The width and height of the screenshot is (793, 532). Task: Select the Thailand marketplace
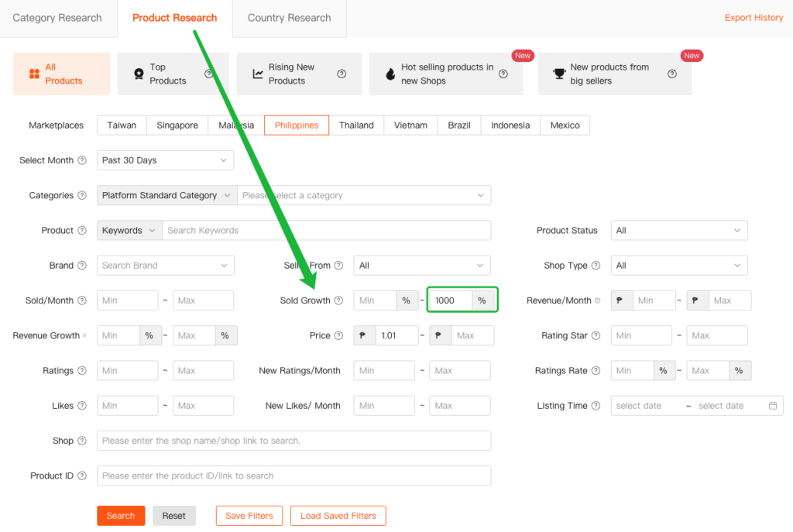coord(356,125)
